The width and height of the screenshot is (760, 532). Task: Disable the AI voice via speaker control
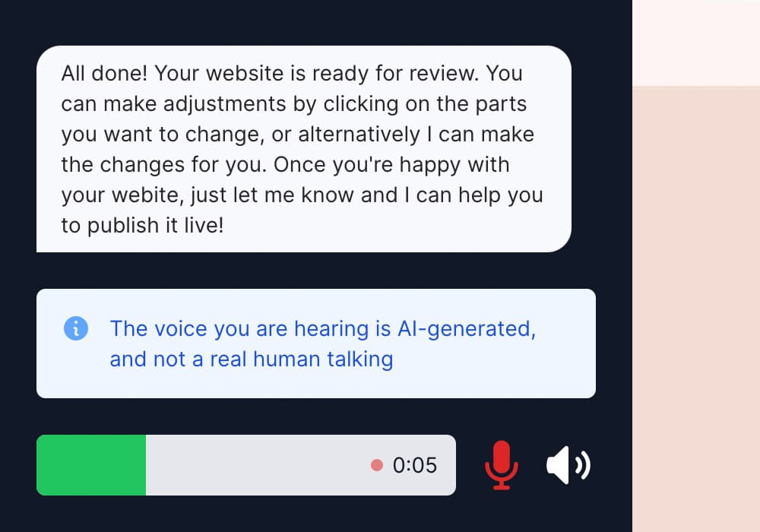568,465
